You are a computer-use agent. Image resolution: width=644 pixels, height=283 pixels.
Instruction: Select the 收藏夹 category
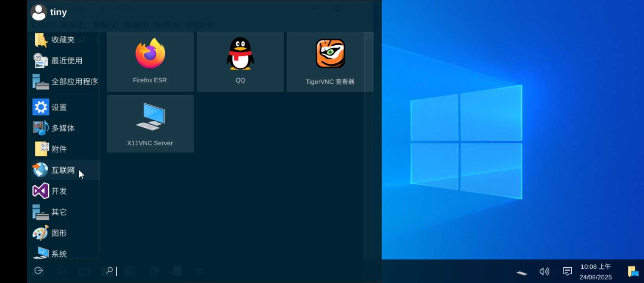63,40
